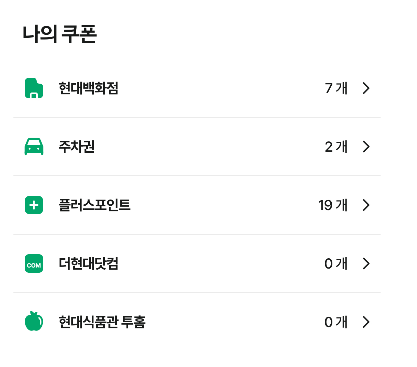Open 현대식품관 투홈 label
Viewport: 417px width, 367px height.
coord(102,322)
